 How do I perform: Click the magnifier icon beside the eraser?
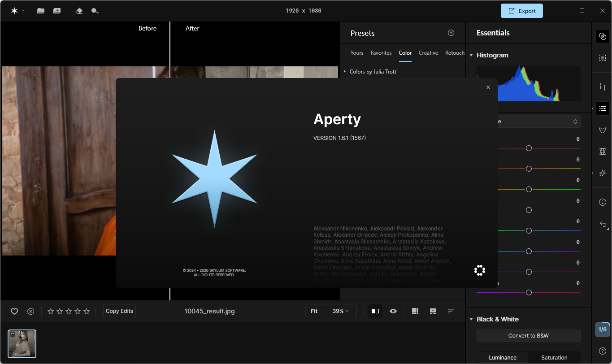[x=95, y=11]
